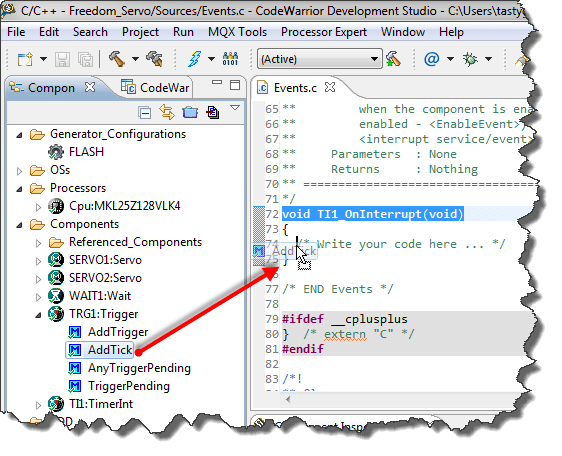Open the Run menu

183,32
